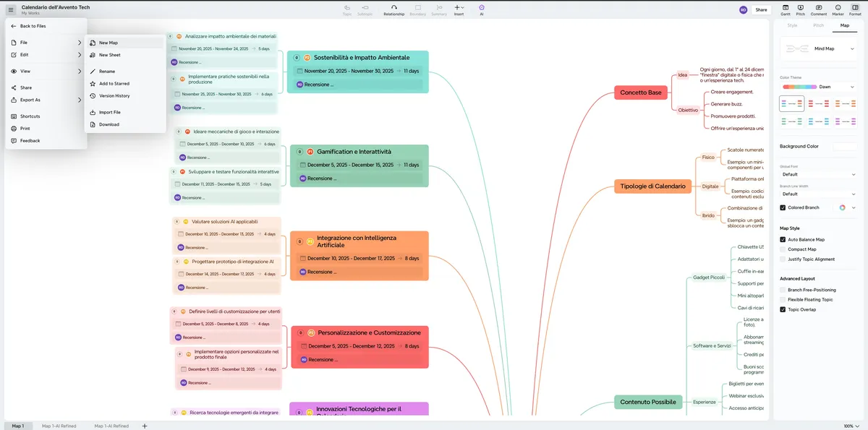Viewport: 868px width, 430px height.
Task: Open the AI tool
Action: (x=482, y=9)
